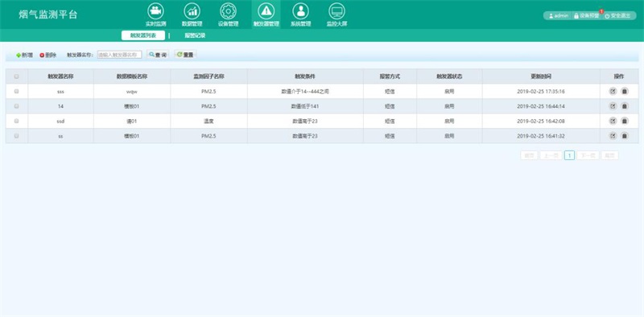The image size is (644, 317).
Task: Check the box for row ss
Action: 16,136
